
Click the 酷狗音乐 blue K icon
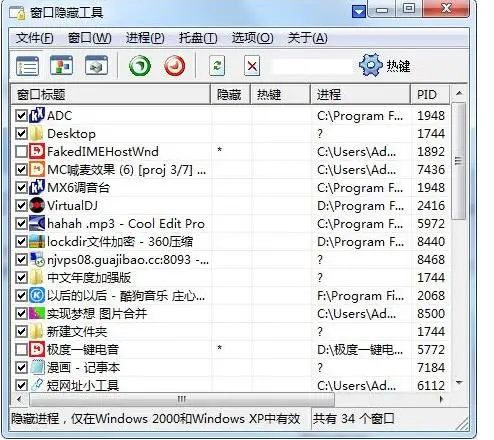pyautogui.click(x=37, y=295)
